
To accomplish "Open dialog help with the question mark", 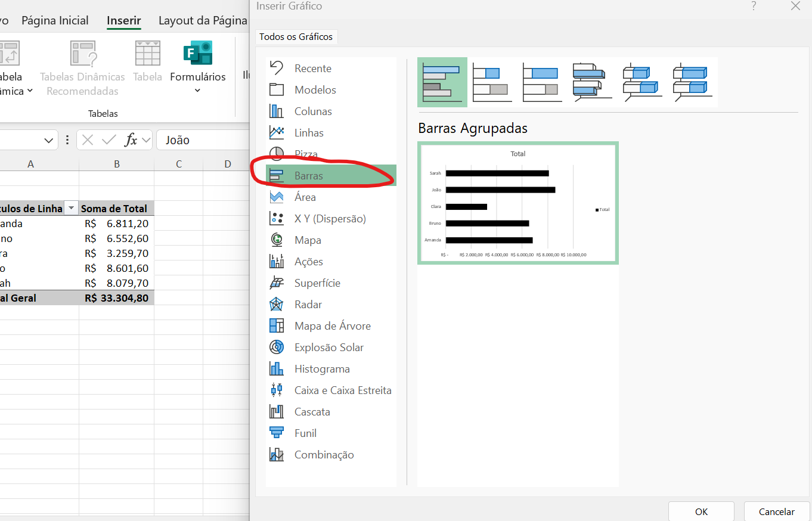I will [754, 6].
